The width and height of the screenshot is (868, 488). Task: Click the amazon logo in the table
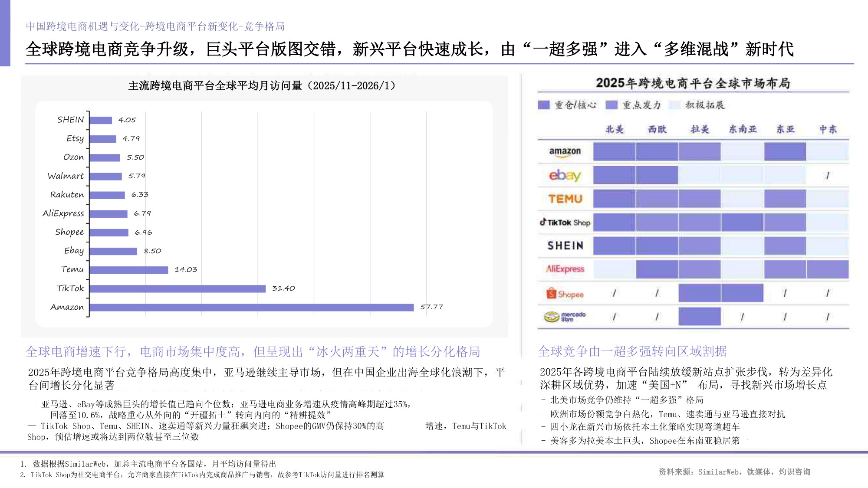point(565,152)
